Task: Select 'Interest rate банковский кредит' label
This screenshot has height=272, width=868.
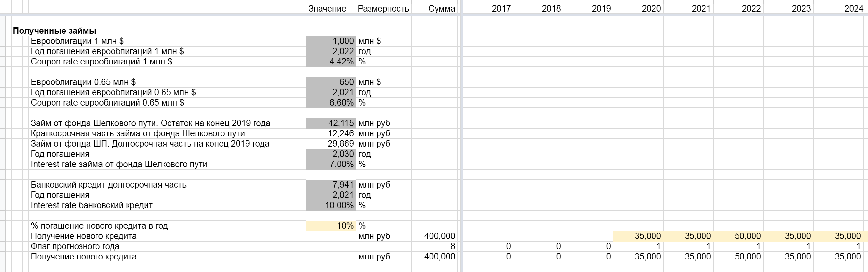Action: click(x=92, y=206)
